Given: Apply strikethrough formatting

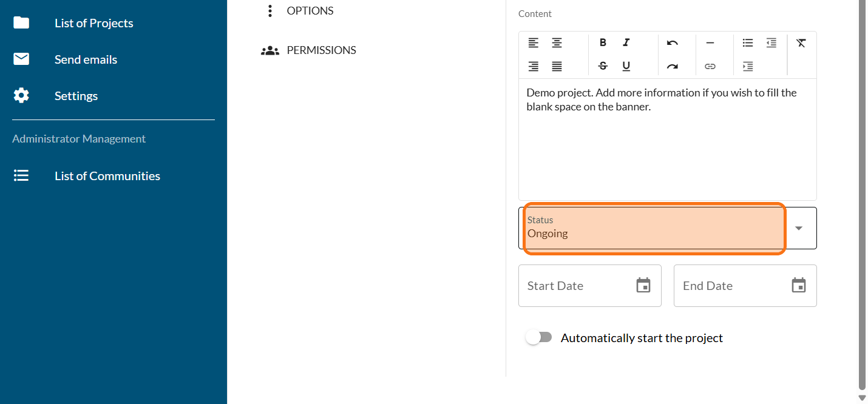Looking at the screenshot, I should [x=603, y=67].
